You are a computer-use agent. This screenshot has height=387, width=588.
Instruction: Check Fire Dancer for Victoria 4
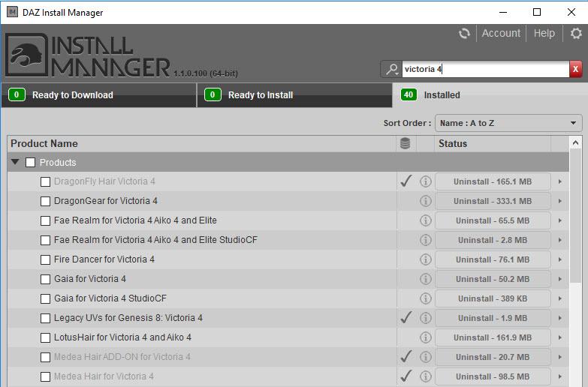point(45,260)
